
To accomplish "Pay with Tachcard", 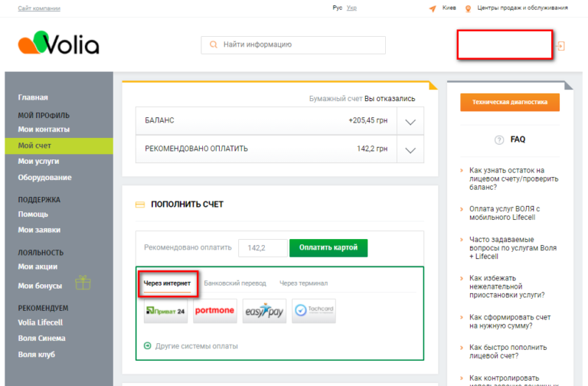I will [314, 311].
